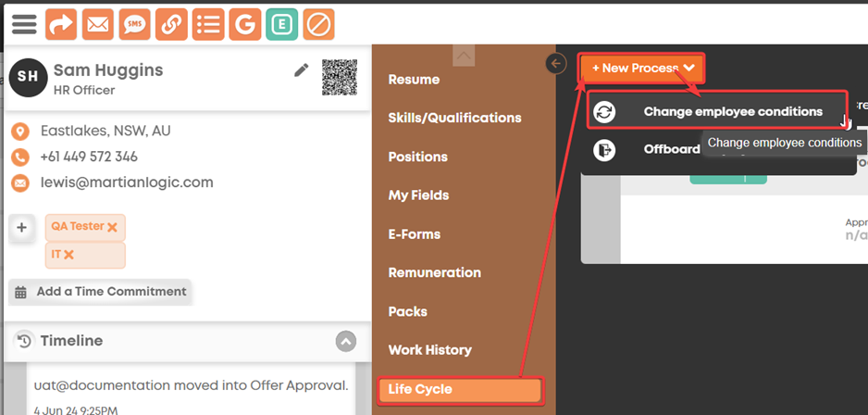This screenshot has height=415, width=868.
Task: Click the prohibit circle-slash icon
Action: point(318,24)
